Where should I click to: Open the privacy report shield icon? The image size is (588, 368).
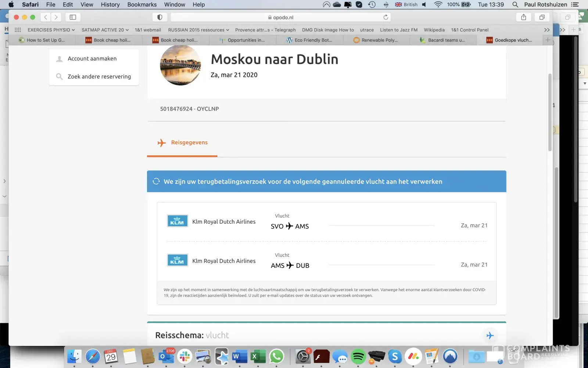(159, 17)
